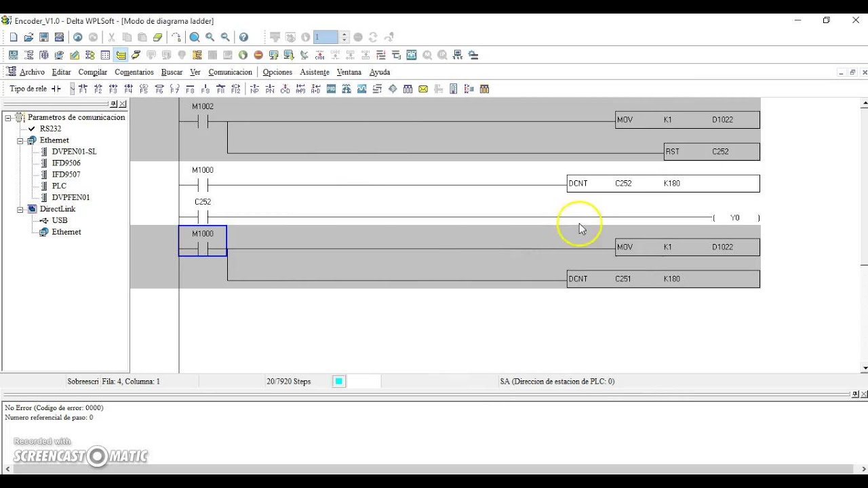Image resolution: width=868 pixels, height=488 pixels.
Task: Click the Undo arrow icon
Action: tap(78, 37)
